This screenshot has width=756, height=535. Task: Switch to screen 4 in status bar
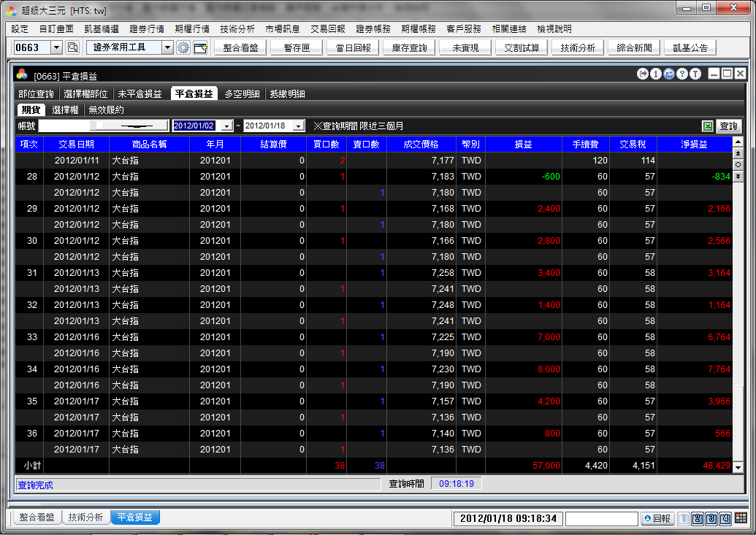click(x=725, y=519)
